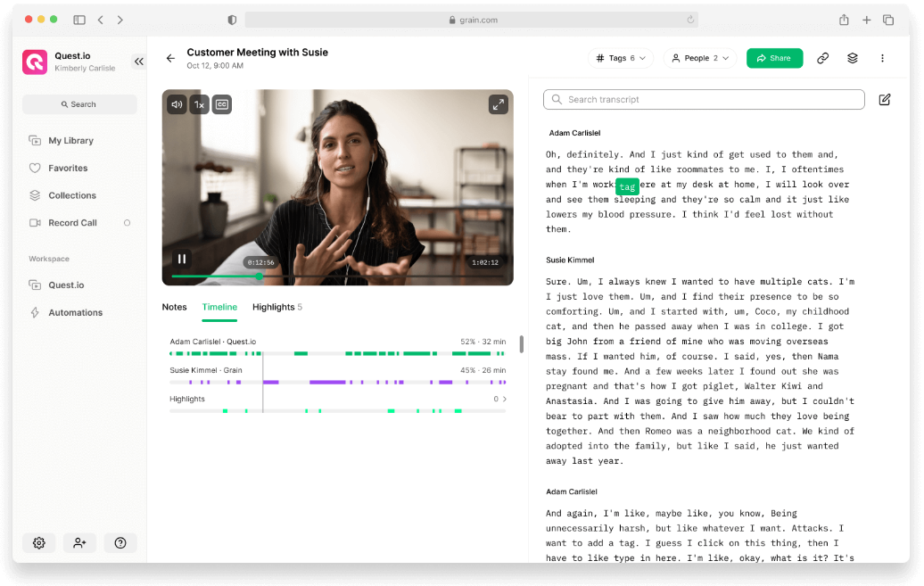Open the three-dot more options menu
This screenshot has height=586, width=924.
[882, 58]
